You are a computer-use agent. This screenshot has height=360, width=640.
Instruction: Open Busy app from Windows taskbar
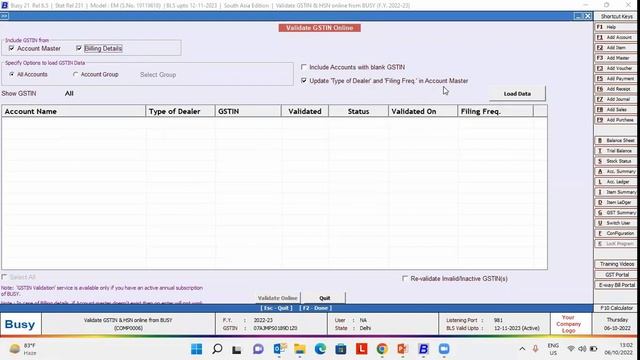click(423, 349)
